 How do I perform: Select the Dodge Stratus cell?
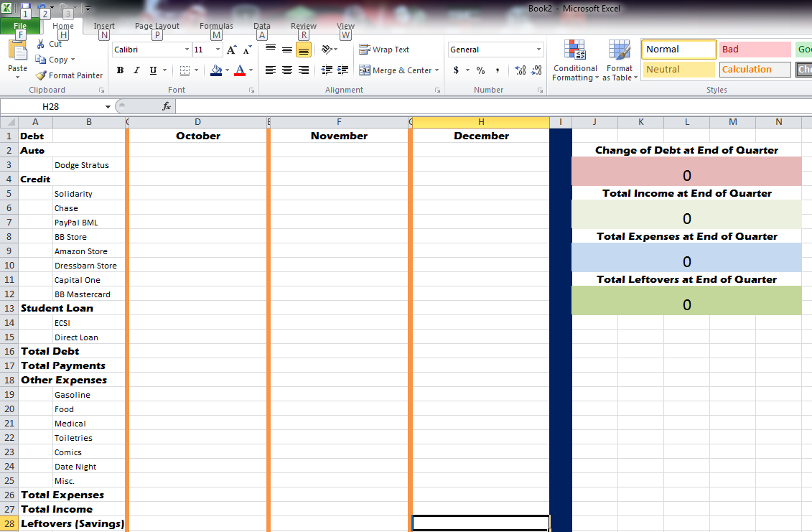tap(89, 164)
